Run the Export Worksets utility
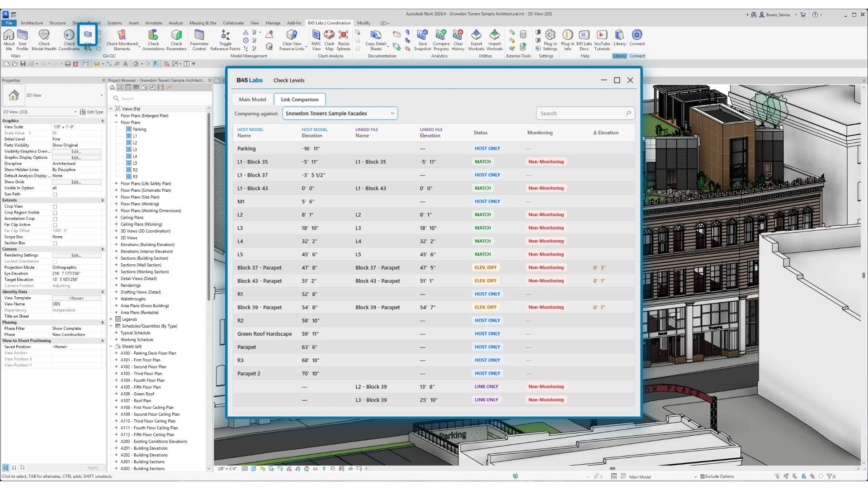 click(x=476, y=40)
